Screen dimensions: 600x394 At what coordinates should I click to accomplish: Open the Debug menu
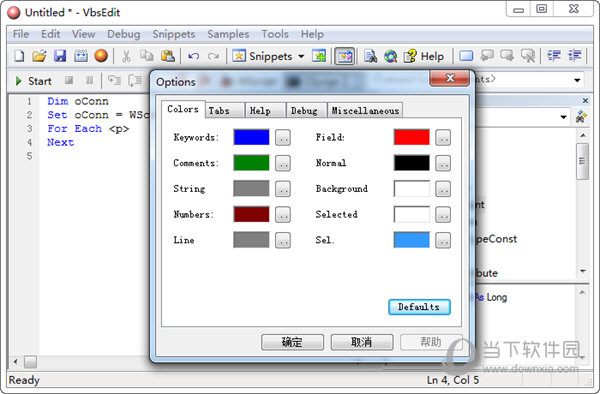[x=124, y=34]
